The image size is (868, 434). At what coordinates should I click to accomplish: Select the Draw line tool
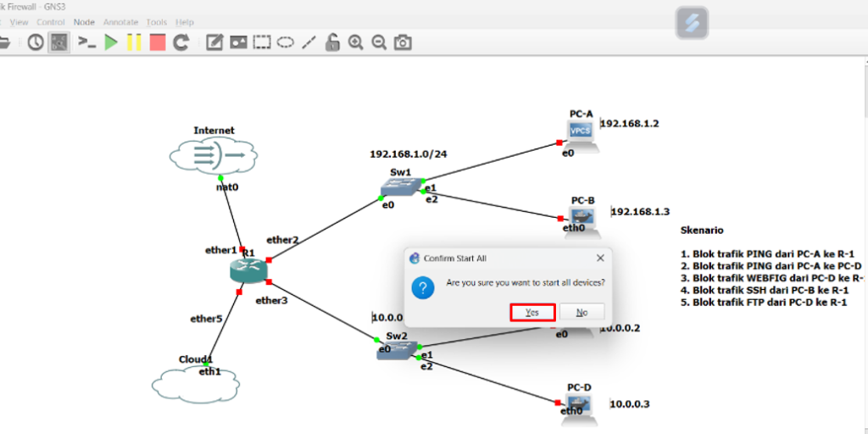309,42
